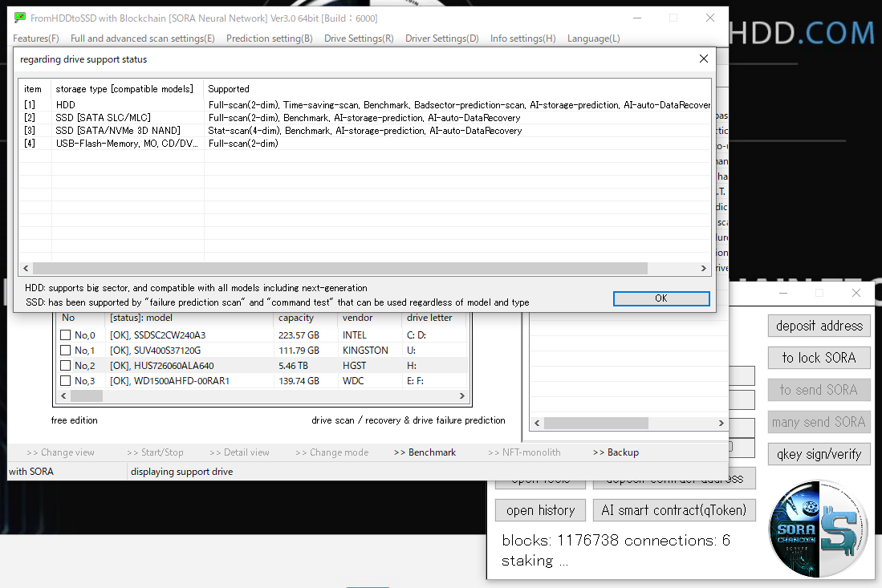Click the 'item' column header

[35, 89]
